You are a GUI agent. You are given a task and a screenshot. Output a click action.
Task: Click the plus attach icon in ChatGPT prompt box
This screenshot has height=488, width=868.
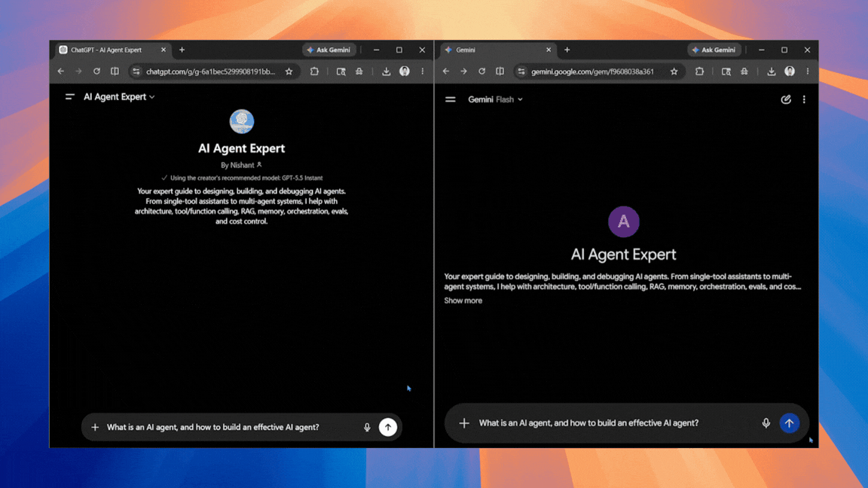pyautogui.click(x=95, y=427)
